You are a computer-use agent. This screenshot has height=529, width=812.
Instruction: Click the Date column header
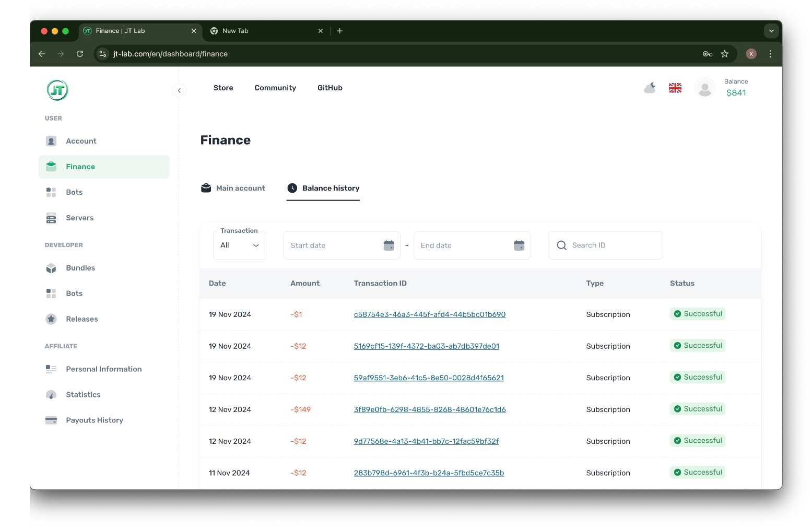click(217, 284)
